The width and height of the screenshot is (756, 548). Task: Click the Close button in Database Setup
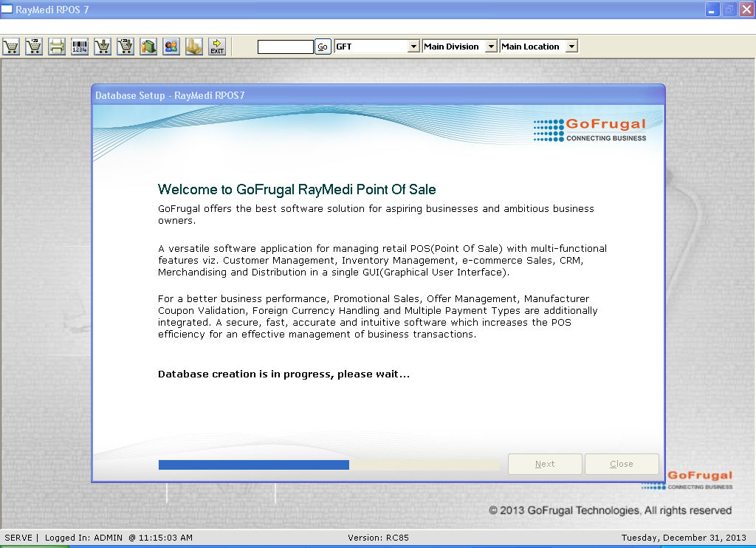[622, 464]
